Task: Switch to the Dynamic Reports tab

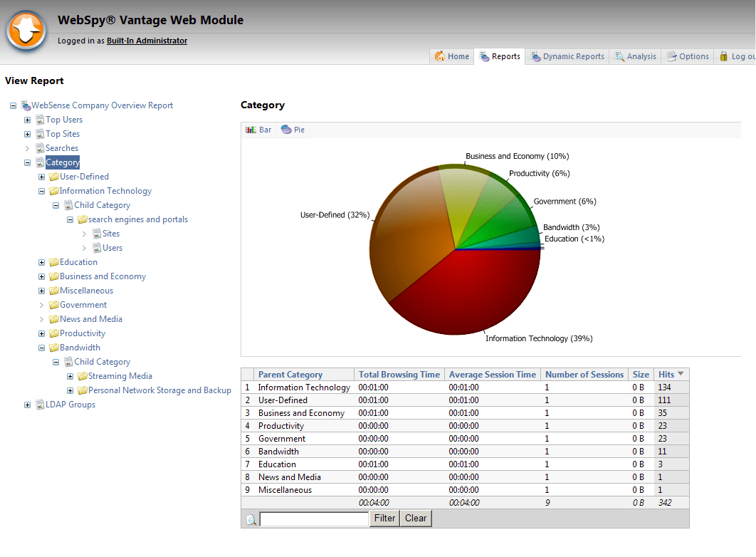Action: [567, 56]
